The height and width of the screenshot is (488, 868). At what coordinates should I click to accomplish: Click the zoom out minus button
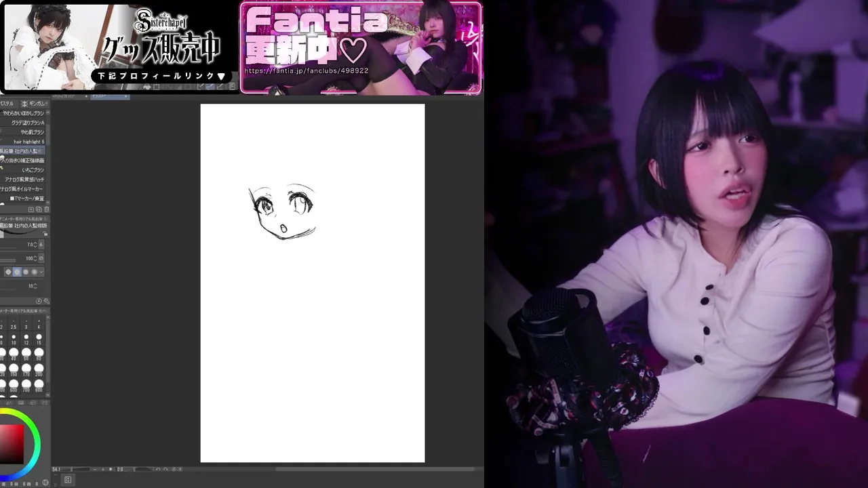click(95, 469)
